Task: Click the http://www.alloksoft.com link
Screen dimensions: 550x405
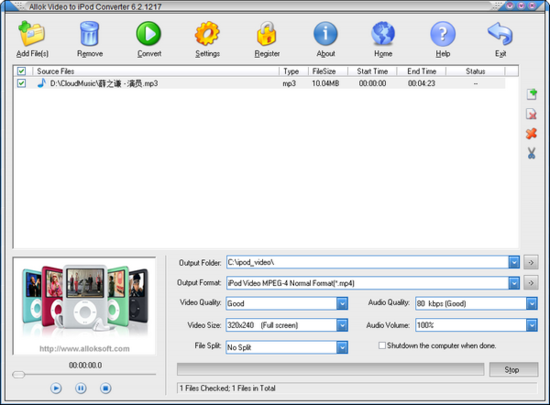Action: [85, 349]
